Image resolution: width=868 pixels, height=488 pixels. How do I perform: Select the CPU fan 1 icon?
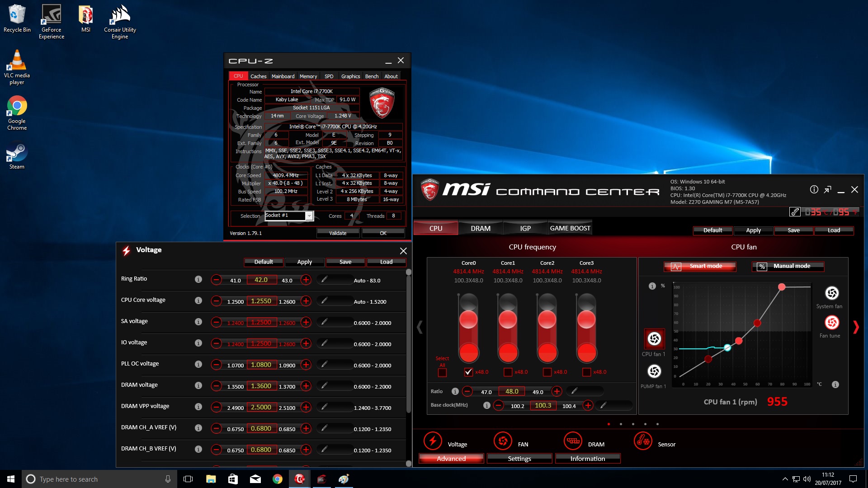(x=654, y=339)
